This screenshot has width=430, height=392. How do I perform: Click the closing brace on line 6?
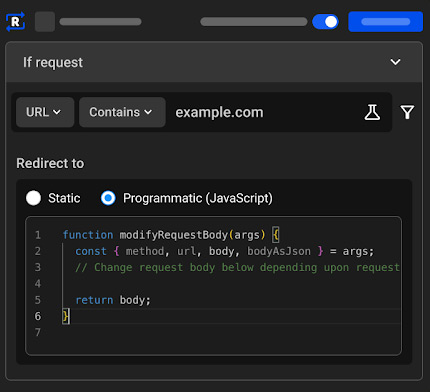[x=65, y=316]
